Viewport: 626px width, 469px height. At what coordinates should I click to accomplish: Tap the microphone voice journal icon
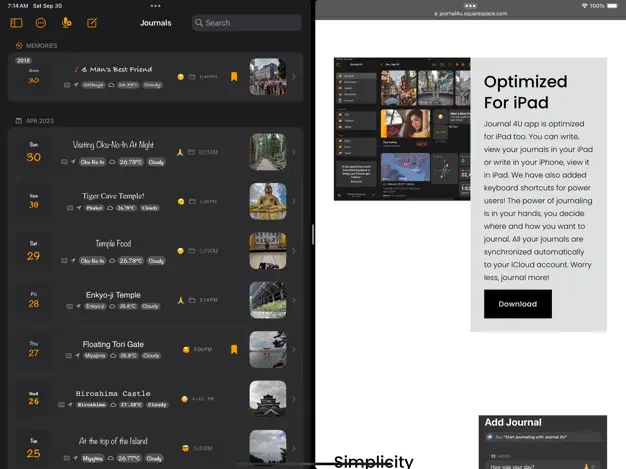tap(66, 22)
